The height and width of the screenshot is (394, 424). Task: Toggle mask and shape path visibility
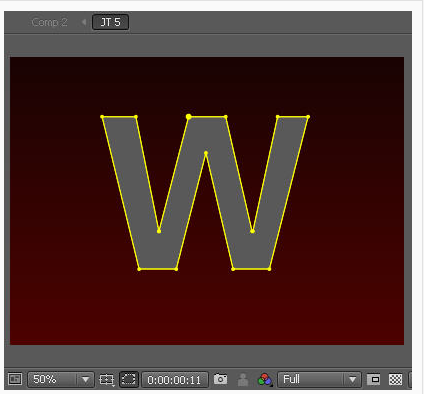(129, 379)
